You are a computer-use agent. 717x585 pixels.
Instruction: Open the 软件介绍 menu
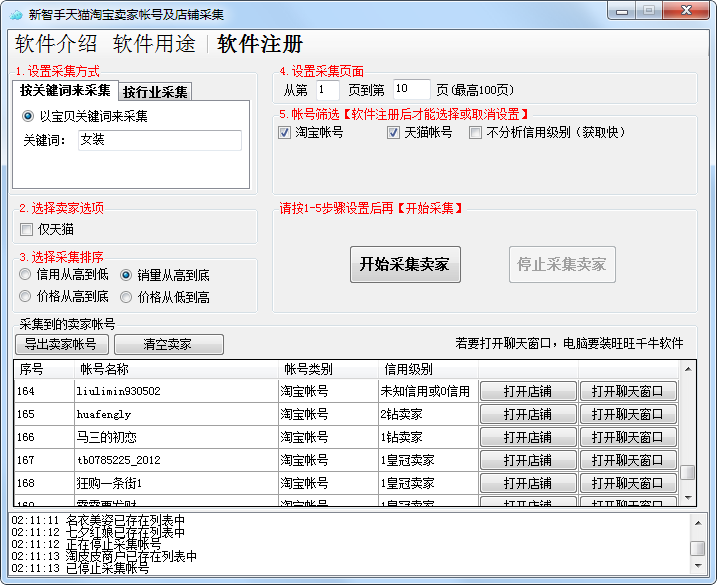[x=56, y=44]
